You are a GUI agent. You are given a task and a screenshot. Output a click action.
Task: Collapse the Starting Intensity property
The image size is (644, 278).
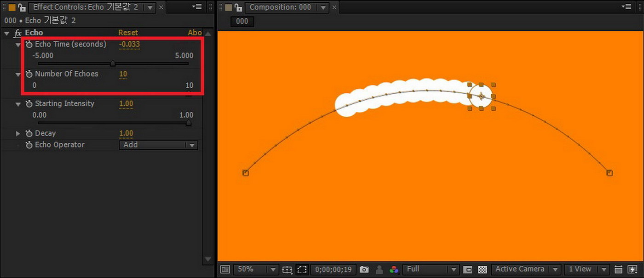coord(18,104)
